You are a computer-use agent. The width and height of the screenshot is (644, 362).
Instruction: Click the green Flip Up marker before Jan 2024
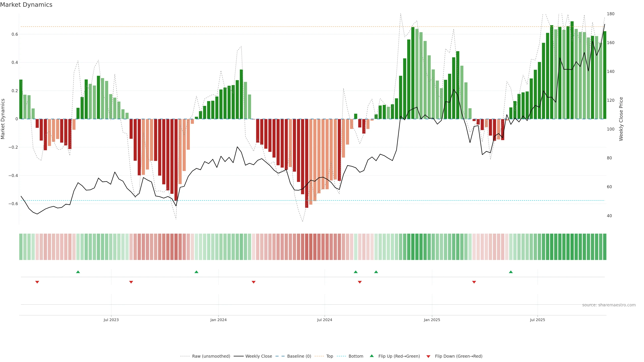196,272
